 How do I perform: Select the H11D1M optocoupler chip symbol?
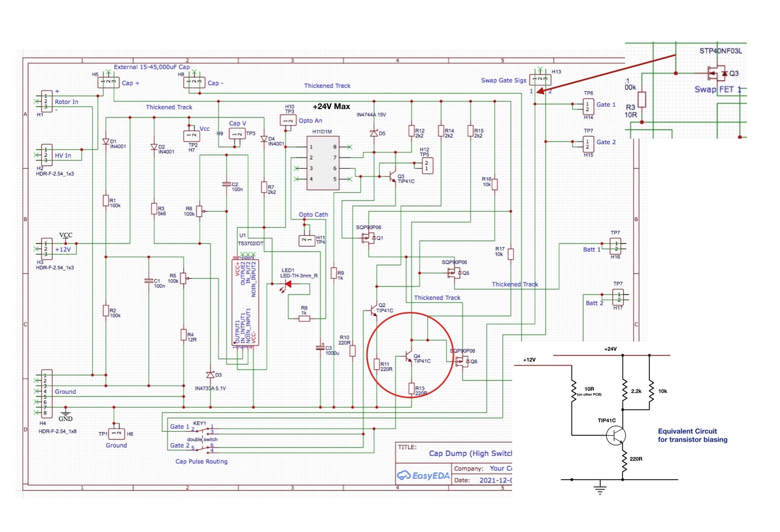click(323, 163)
